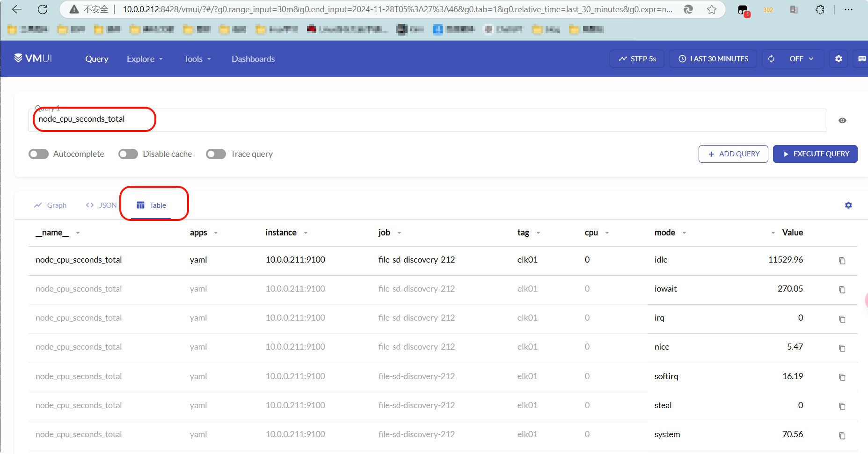Viewport: 868px width, 454px height.
Task: Turn on Trace query switch
Action: pyautogui.click(x=216, y=154)
